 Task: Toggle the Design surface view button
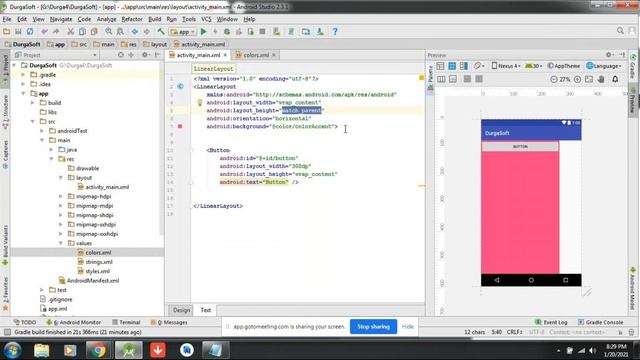click(440, 66)
